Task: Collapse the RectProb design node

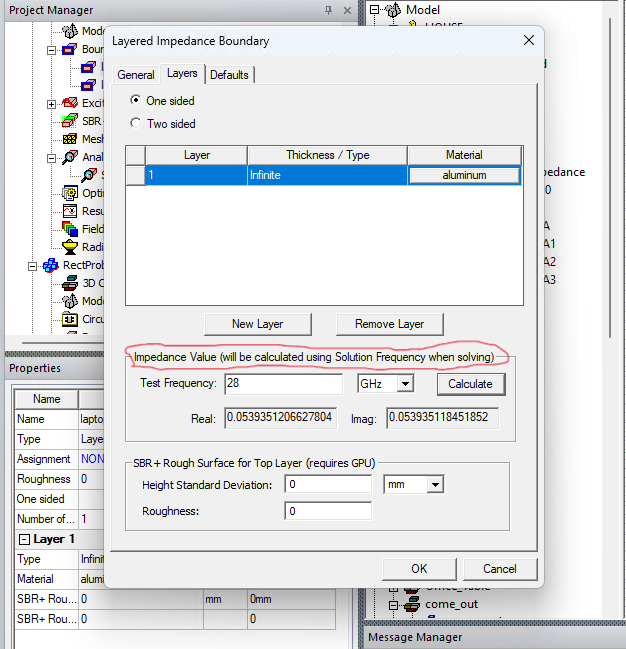Action: coord(32,266)
